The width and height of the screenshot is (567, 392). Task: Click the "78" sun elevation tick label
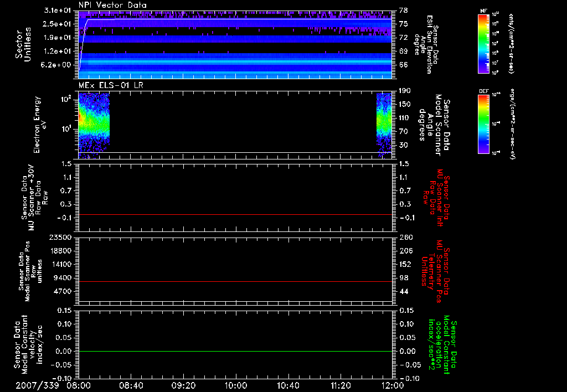pos(404,10)
